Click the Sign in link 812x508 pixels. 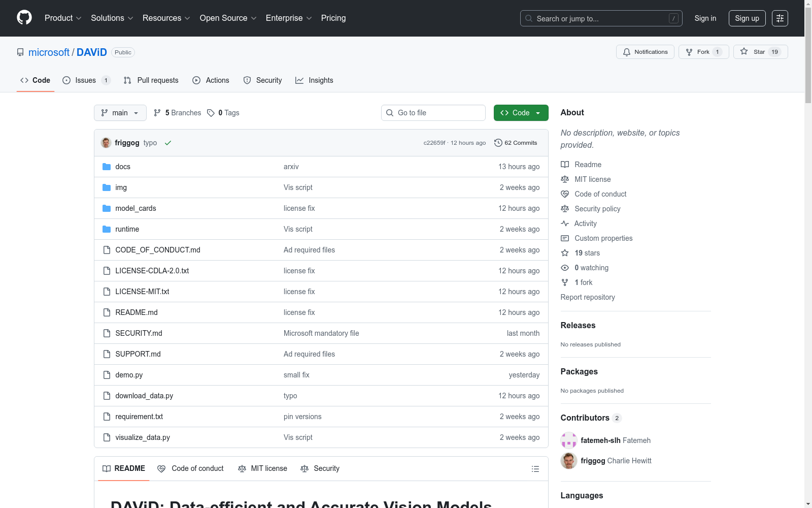[x=705, y=18]
